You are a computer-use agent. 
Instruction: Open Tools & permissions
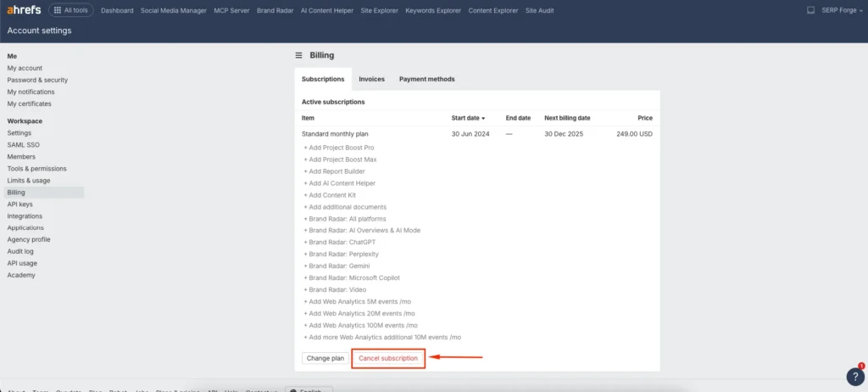click(37, 169)
